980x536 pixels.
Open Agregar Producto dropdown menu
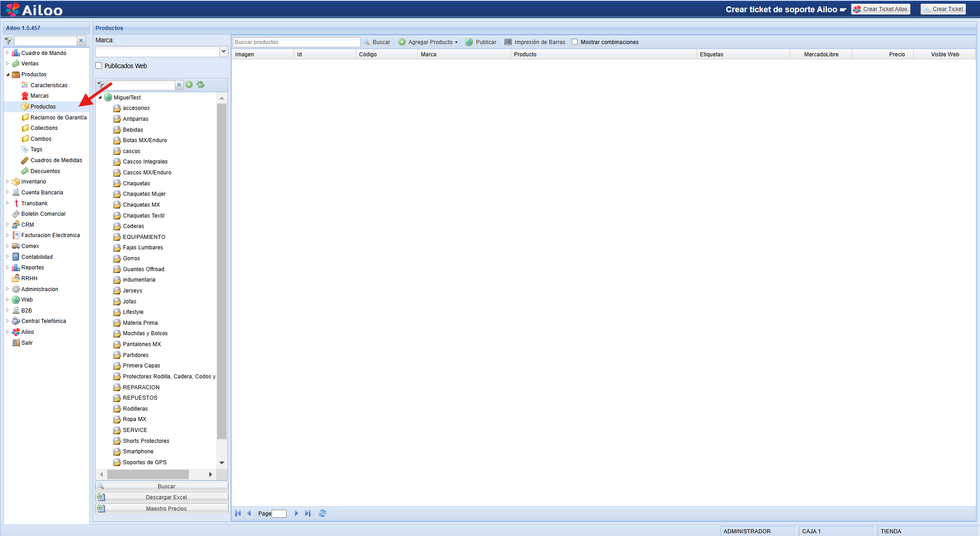coord(456,42)
